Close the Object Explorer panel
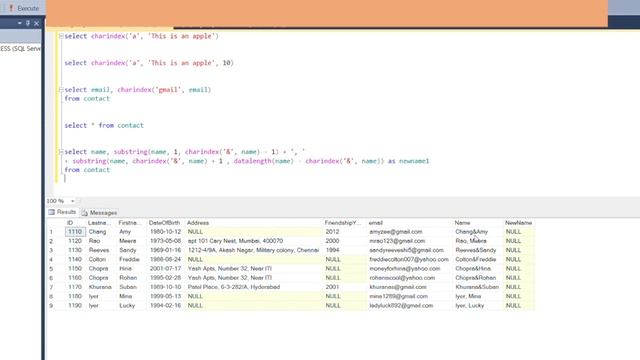640x360 pixels. 36,23
